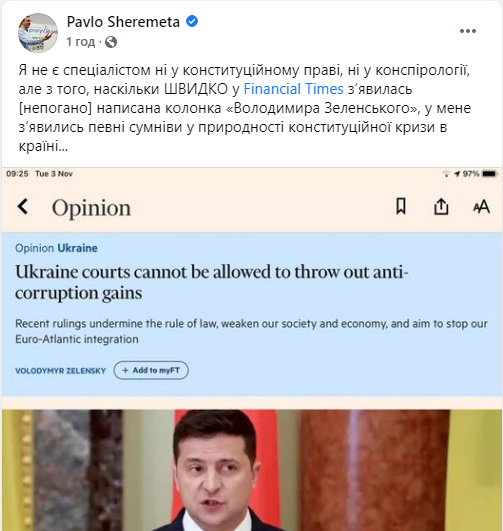Click the Opinion page title

click(x=91, y=207)
